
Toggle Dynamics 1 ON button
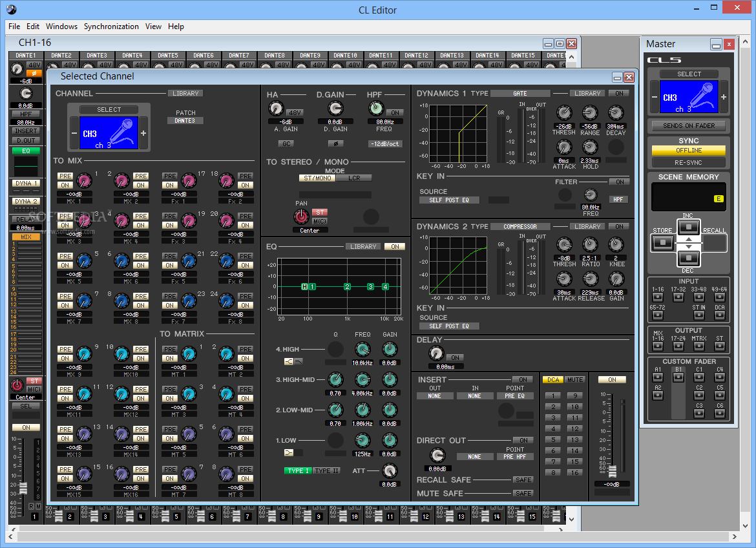point(620,94)
